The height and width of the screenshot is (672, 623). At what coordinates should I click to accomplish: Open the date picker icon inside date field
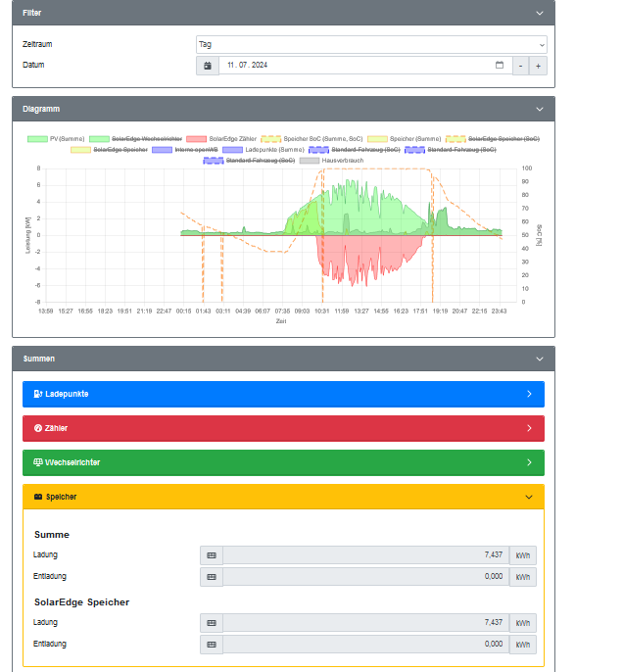(x=500, y=65)
